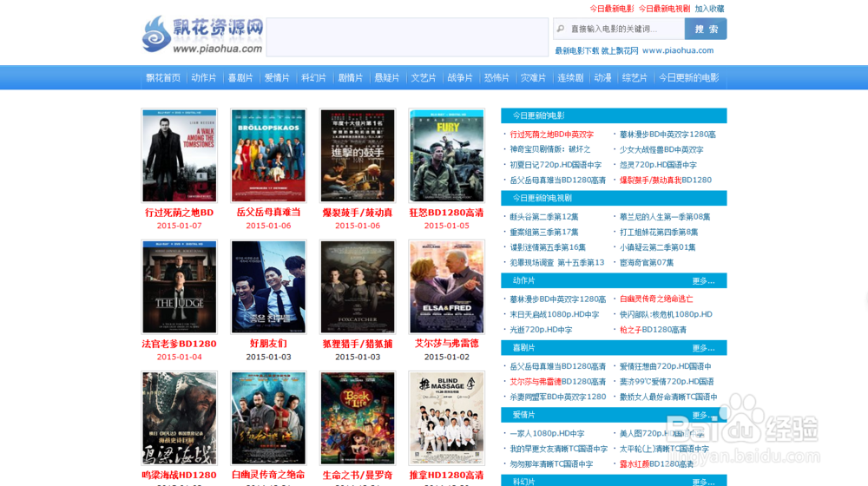Open sidebar link 末日天启战1080p.HD中字
This screenshot has width=868, height=486.
click(554, 314)
